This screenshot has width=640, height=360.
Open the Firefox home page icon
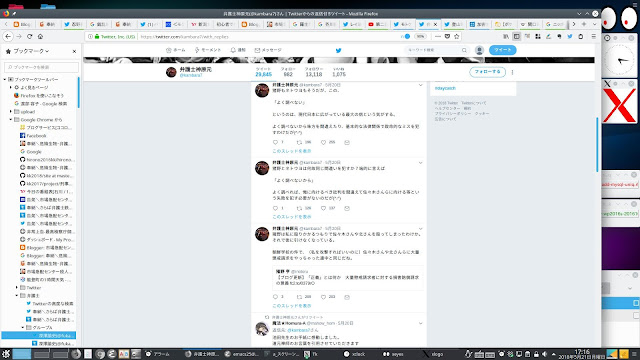click(x=40, y=36)
